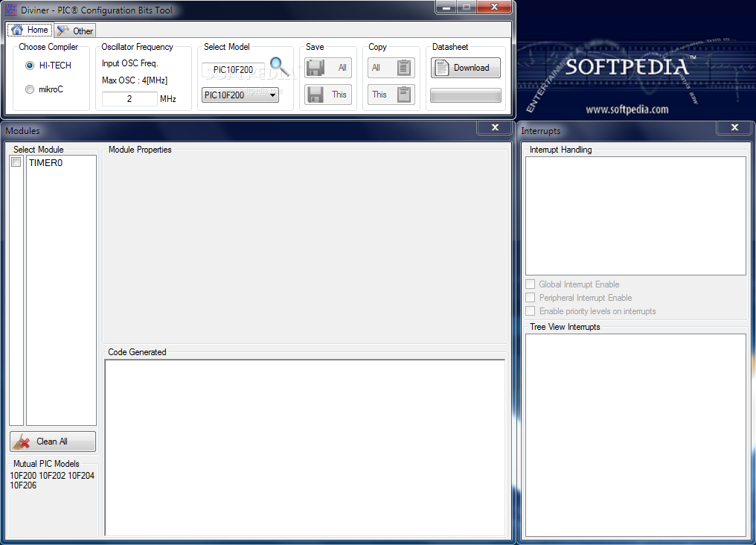Click the Mutual PIC Models list text
Viewport: 756px width, 545px height.
(52, 480)
